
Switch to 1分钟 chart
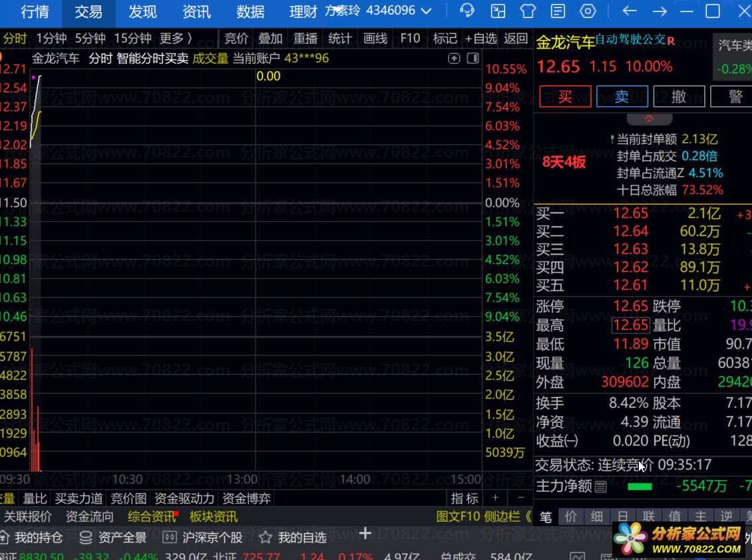(51, 39)
